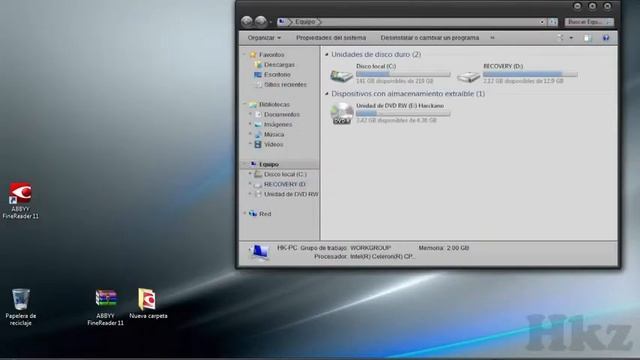Click the Disco local (C:) usage bar
The width and height of the screenshot is (640, 360).
coord(403,74)
